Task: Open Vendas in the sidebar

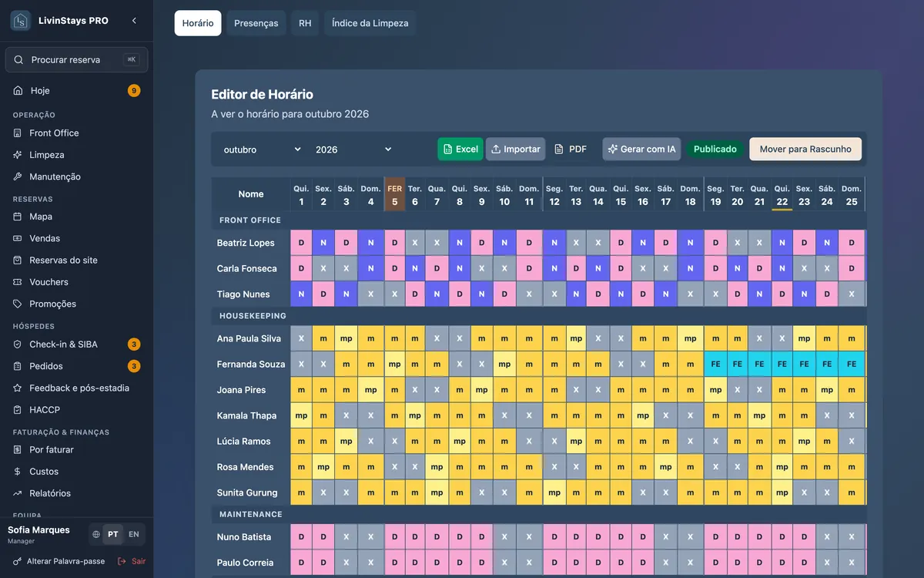Action: click(76, 239)
